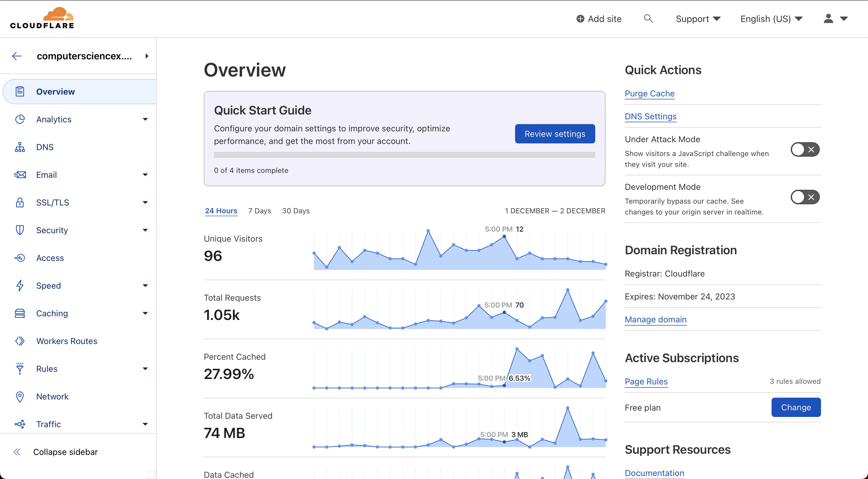The width and height of the screenshot is (868, 479).
Task: Select Overview in the sidebar
Action: pos(80,92)
